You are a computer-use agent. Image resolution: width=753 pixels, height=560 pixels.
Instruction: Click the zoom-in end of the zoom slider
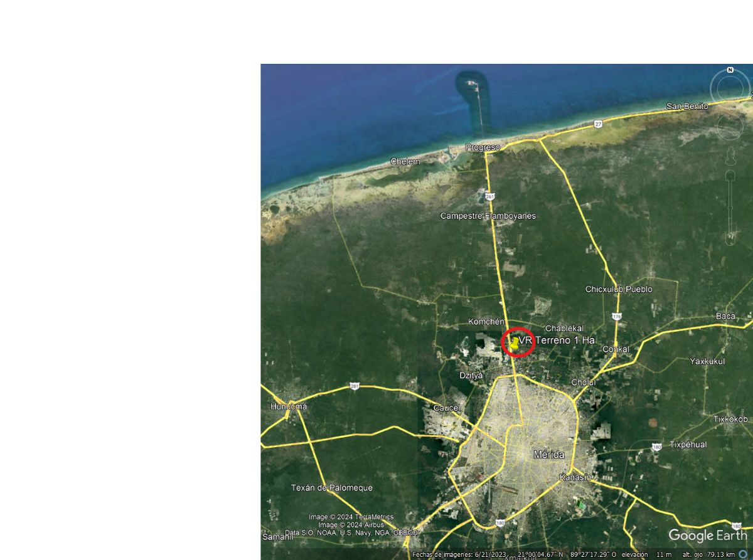730,177
